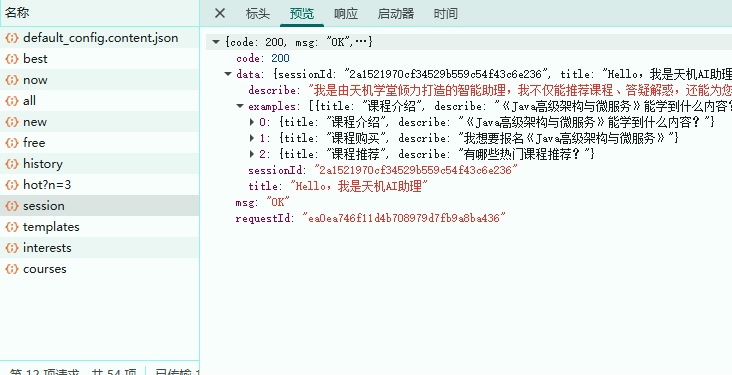Select the free request row
Viewport: 732px width, 375px height.
(99, 143)
